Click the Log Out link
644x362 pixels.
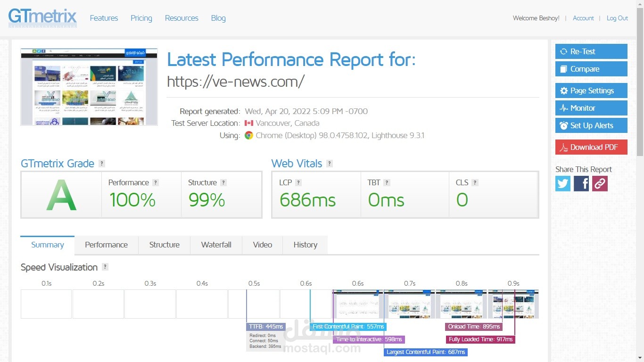click(x=617, y=18)
